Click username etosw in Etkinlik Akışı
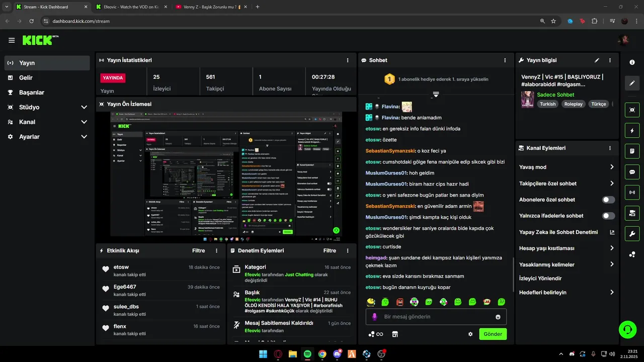This screenshot has height=362, width=644. (121, 267)
